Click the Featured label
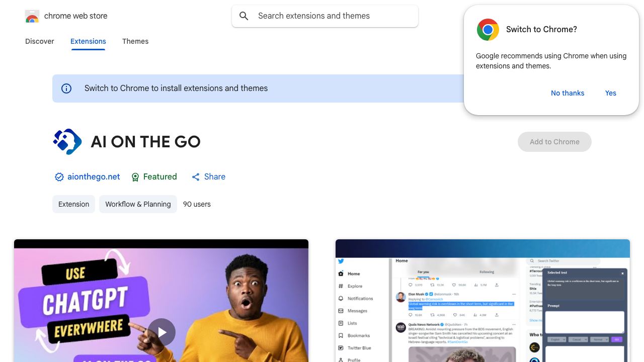 160,177
